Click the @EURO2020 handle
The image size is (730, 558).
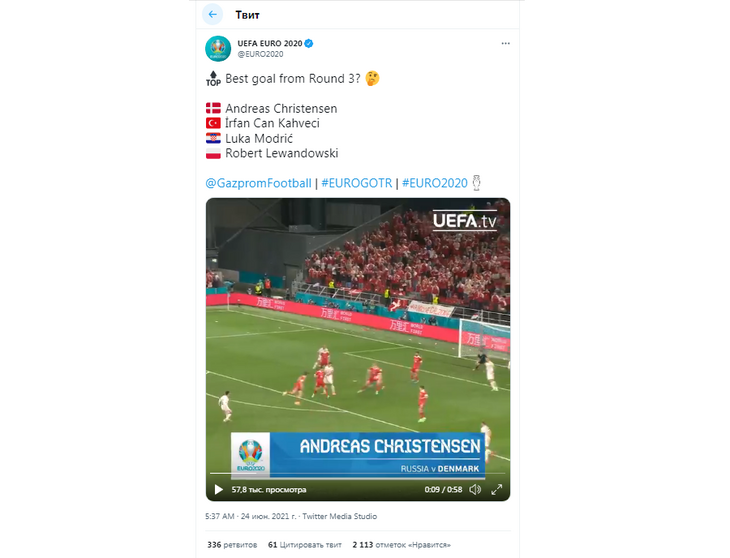click(x=260, y=54)
